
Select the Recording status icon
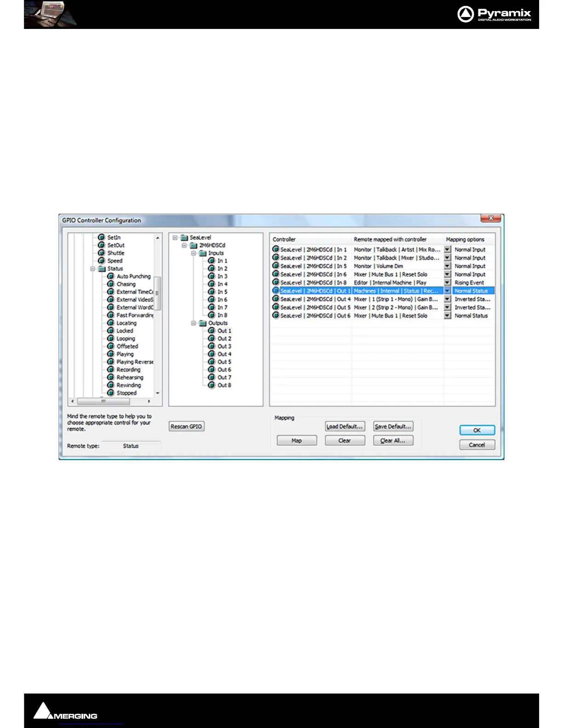[x=111, y=370]
